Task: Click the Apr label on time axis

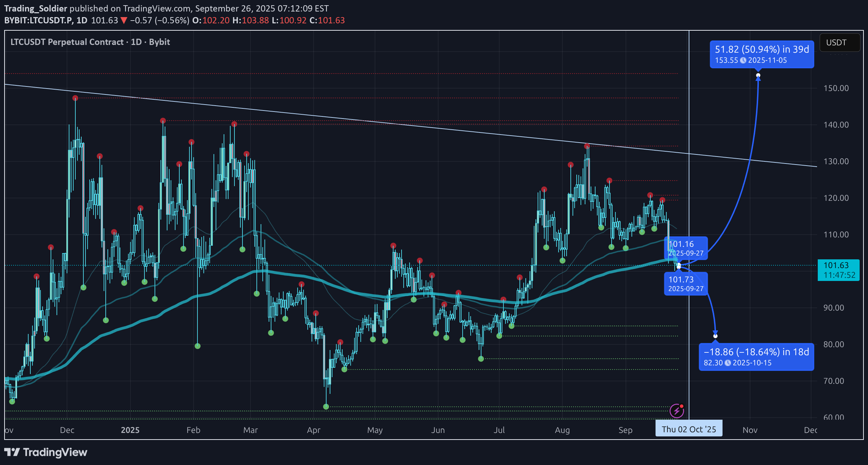Action: (x=314, y=430)
